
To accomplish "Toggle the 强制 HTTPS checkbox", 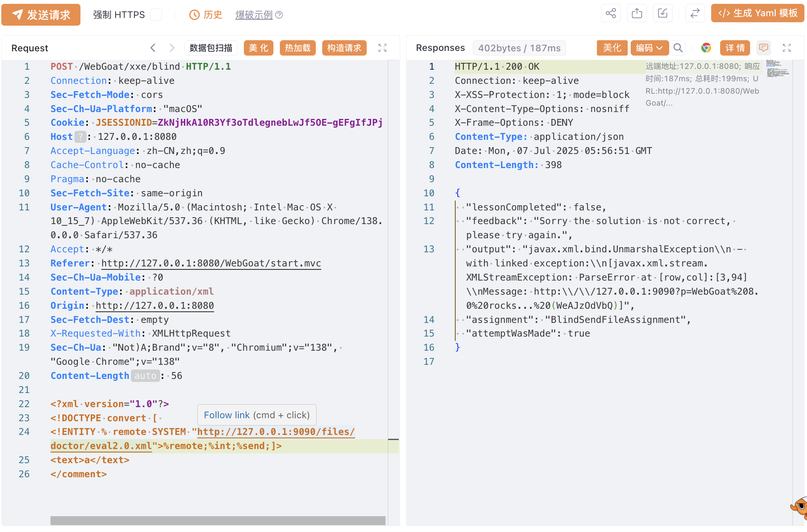I will 156,15.
